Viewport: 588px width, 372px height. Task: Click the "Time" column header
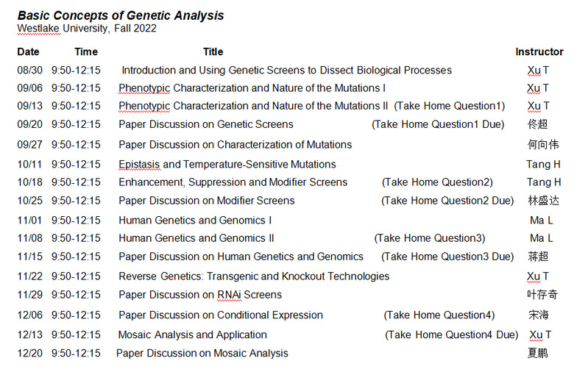pyautogui.click(x=86, y=52)
